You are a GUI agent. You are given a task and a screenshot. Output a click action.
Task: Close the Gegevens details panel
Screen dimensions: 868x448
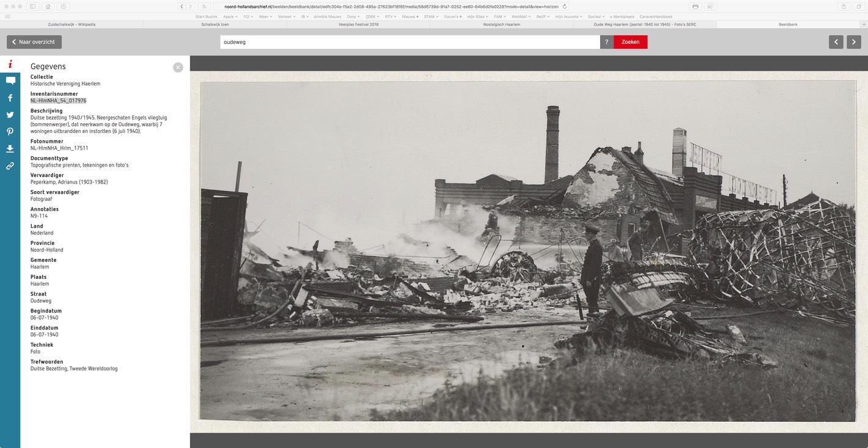(178, 67)
